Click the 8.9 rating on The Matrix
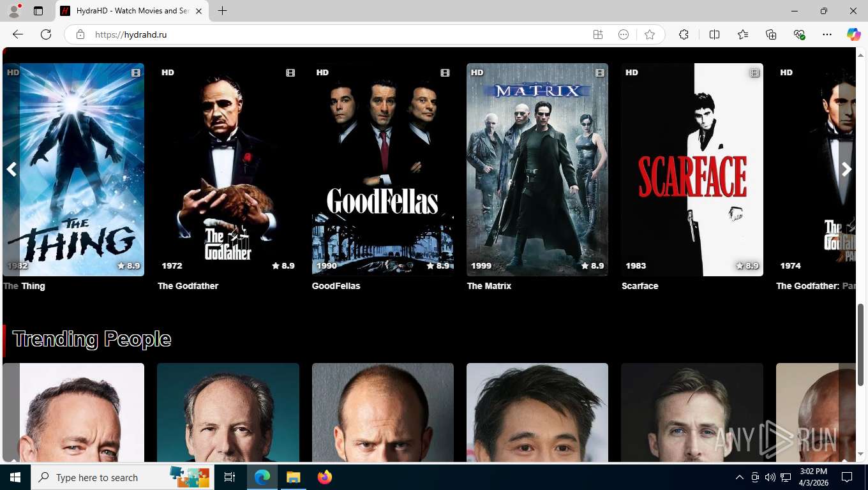 coord(592,265)
